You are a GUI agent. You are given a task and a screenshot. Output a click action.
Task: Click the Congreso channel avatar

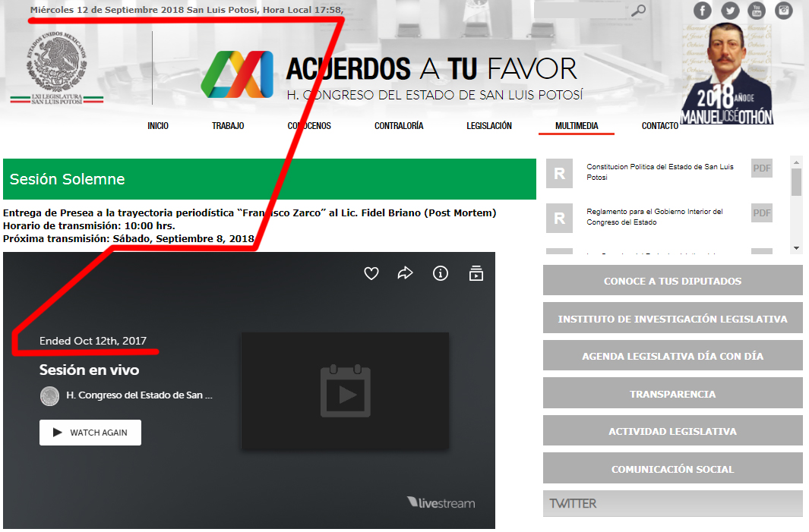(49, 396)
